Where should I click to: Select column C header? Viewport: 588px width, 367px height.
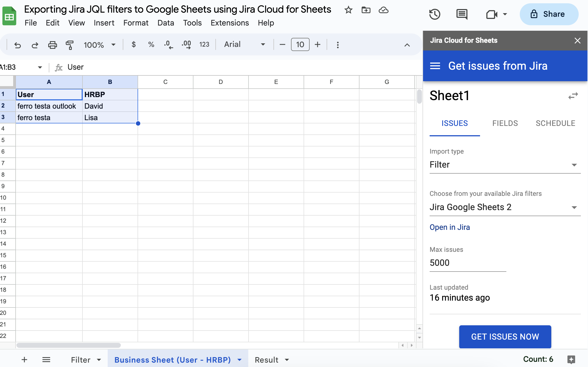pyautogui.click(x=165, y=82)
